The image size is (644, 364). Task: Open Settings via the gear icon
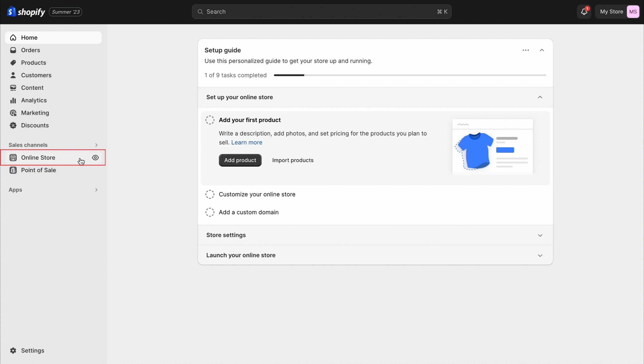(x=13, y=350)
